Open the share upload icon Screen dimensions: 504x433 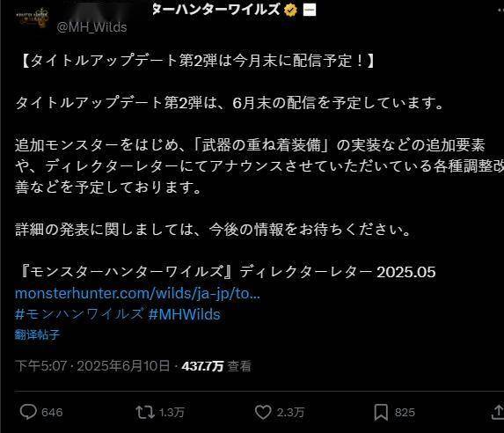[498, 412]
